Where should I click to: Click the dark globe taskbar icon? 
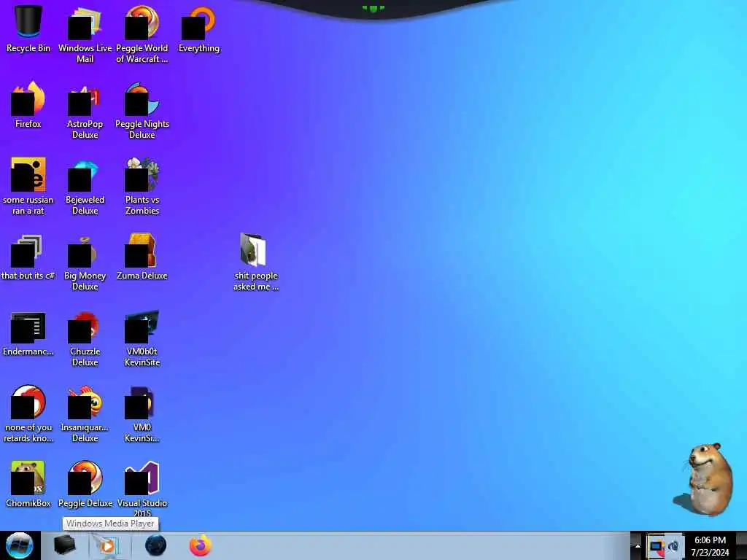pyautogui.click(x=156, y=545)
